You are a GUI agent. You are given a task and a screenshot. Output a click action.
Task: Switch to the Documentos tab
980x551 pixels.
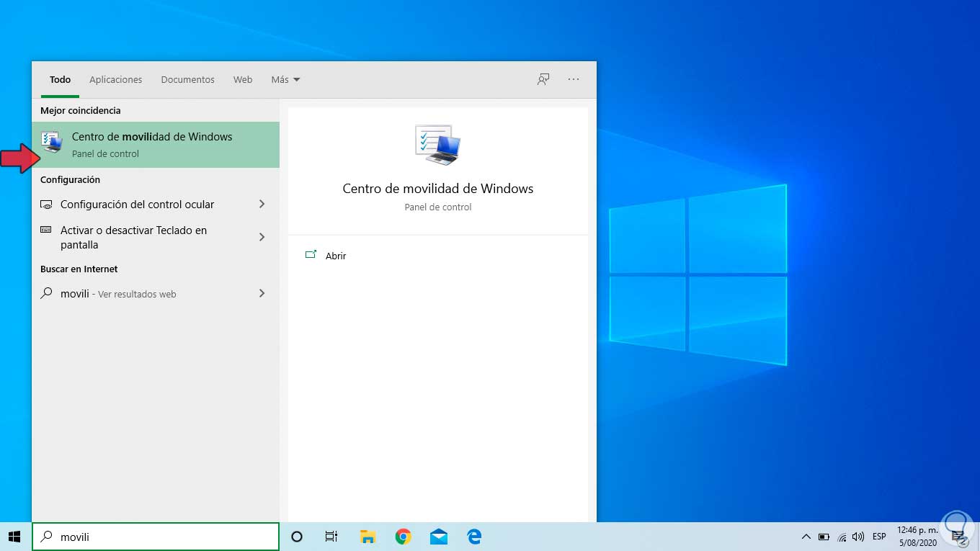pos(188,80)
